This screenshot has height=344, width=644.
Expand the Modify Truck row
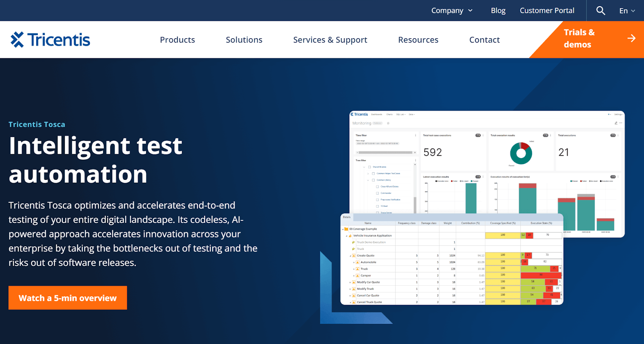(x=350, y=289)
